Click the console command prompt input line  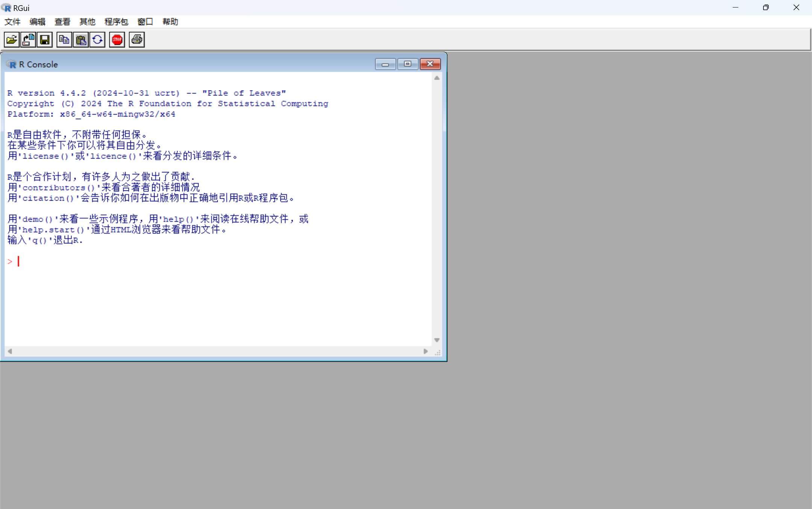pyautogui.click(x=218, y=261)
